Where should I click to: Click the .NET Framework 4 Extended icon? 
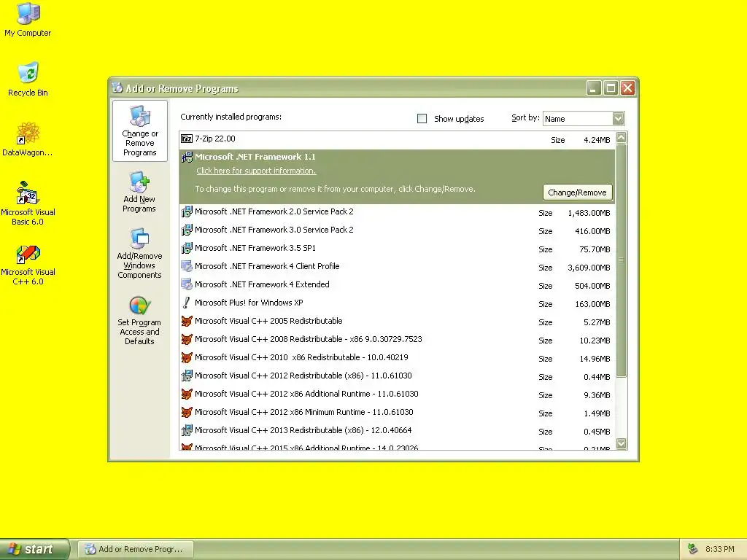click(x=187, y=284)
